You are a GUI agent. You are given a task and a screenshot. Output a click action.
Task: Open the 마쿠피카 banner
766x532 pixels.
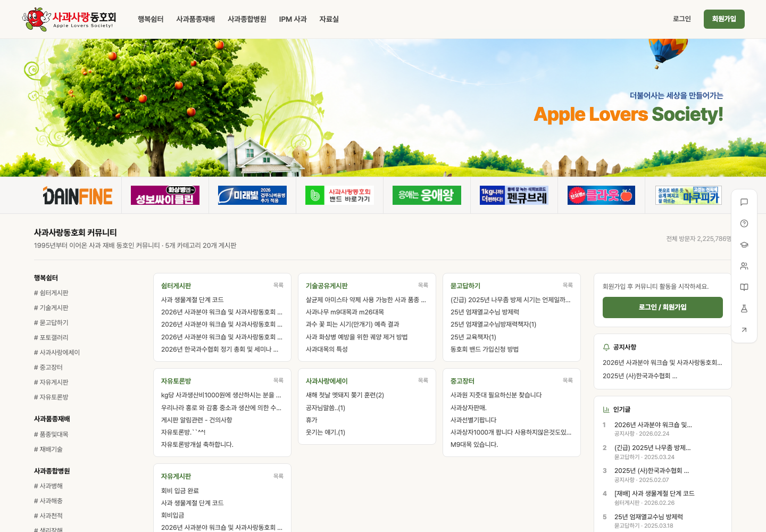tap(688, 195)
